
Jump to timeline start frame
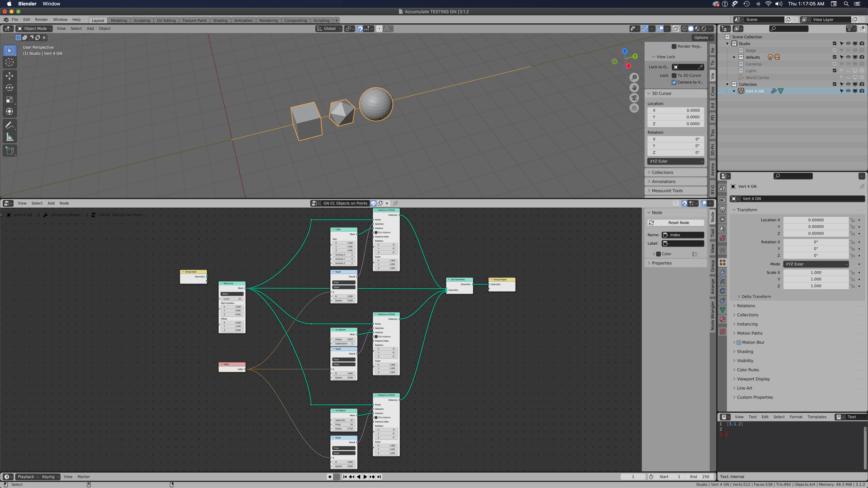click(x=345, y=476)
